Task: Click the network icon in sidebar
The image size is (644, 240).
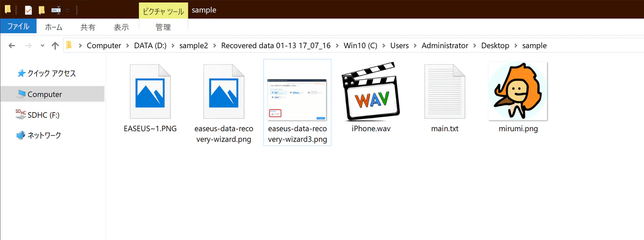Action: click(x=21, y=135)
